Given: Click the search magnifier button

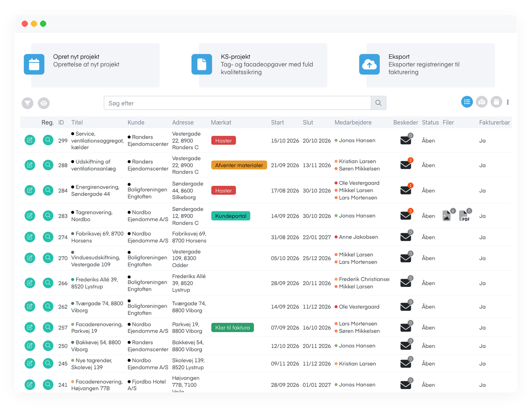Looking at the screenshot, I should (x=378, y=103).
